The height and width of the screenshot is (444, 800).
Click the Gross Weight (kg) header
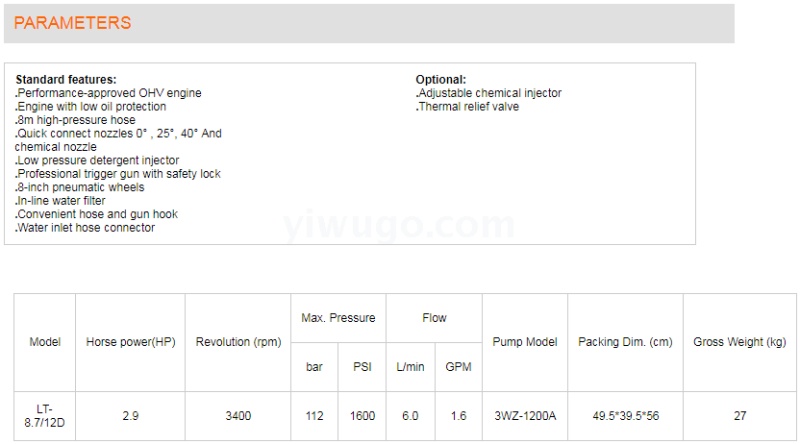coord(740,342)
